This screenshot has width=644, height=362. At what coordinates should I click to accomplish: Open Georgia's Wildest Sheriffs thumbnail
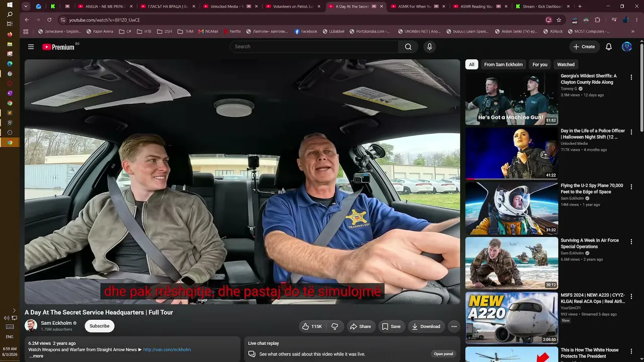(x=512, y=99)
